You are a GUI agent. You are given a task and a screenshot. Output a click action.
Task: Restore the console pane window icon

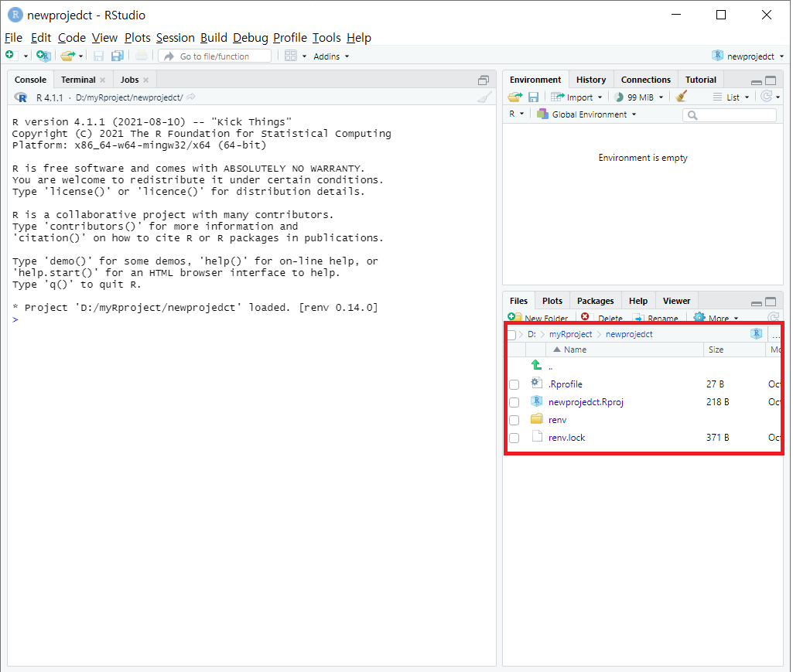click(x=484, y=80)
